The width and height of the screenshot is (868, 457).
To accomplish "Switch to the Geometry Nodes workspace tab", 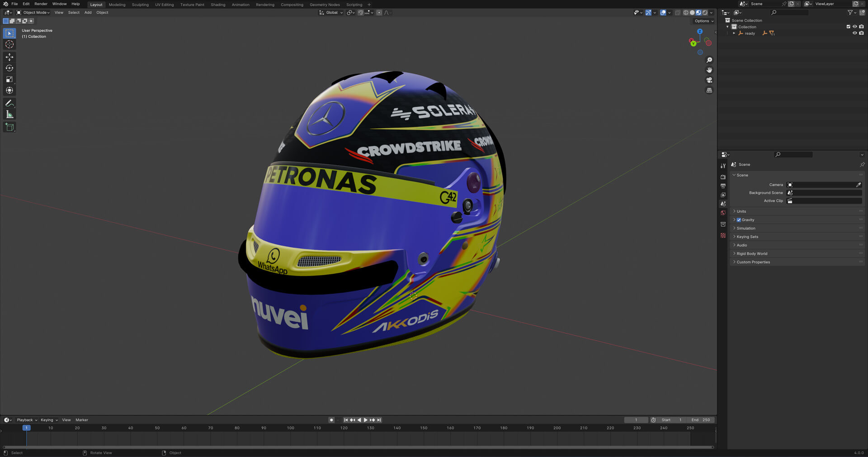I will click(x=325, y=5).
